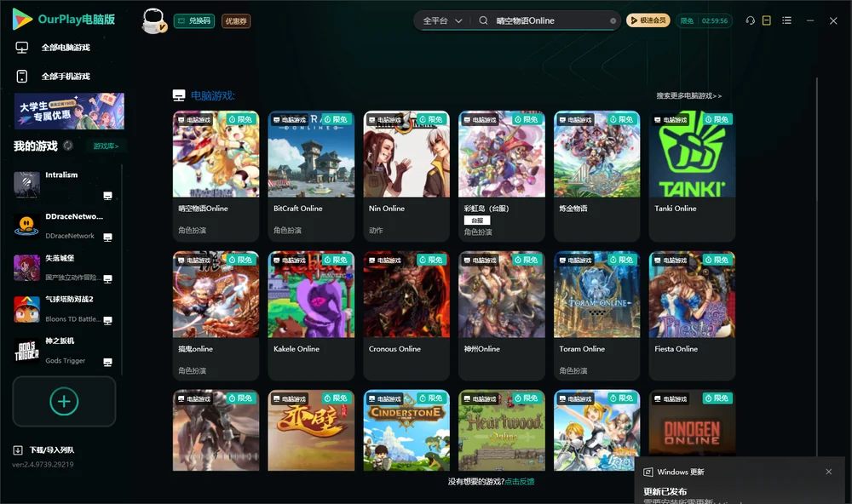Click the Windows 更新 notification icon
Image resolution: width=852 pixels, height=504 pixels.
648,472
